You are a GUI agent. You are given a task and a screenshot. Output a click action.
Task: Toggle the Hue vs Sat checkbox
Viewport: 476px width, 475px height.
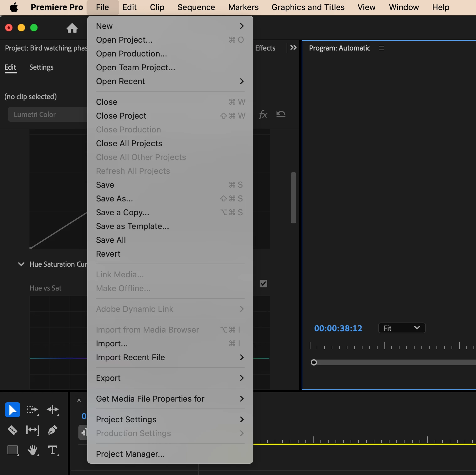[263, 284]
